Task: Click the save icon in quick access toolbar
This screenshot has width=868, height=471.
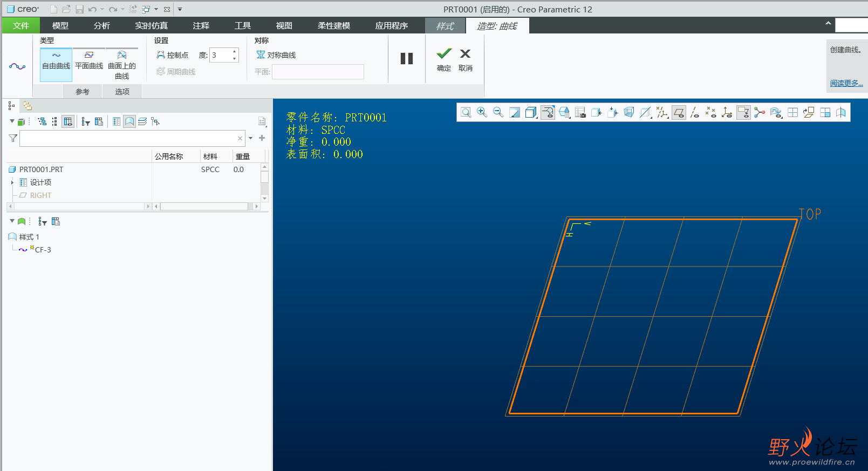Action: (79, 9)
